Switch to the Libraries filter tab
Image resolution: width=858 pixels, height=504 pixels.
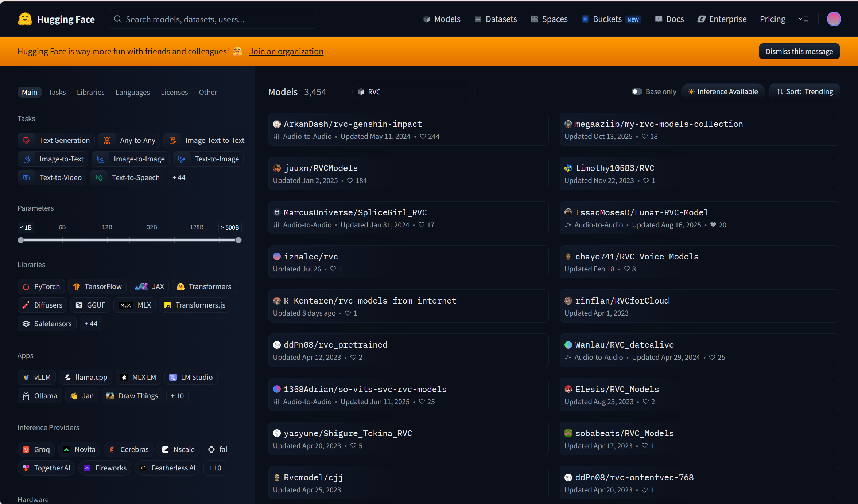[x=91, y=92]
